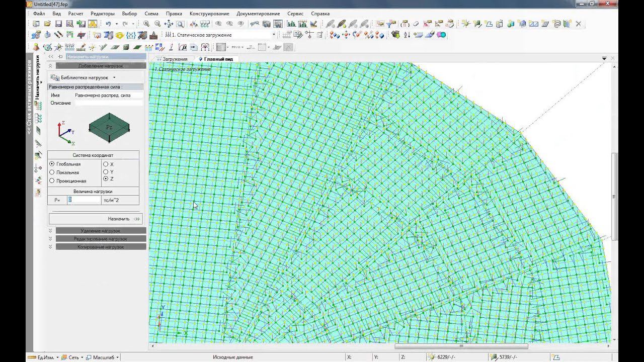Image resolution: width=644 pixels, height=362 pixels.
Task: Select the Проекционная coordinate system option
Action: coord(52,181)
